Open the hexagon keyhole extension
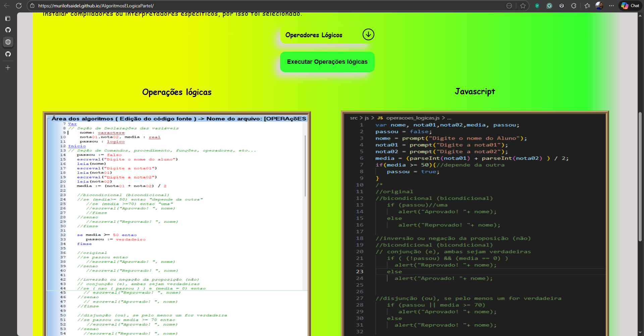This screenshot has height=336, width=644. click(x=562, y=6)
